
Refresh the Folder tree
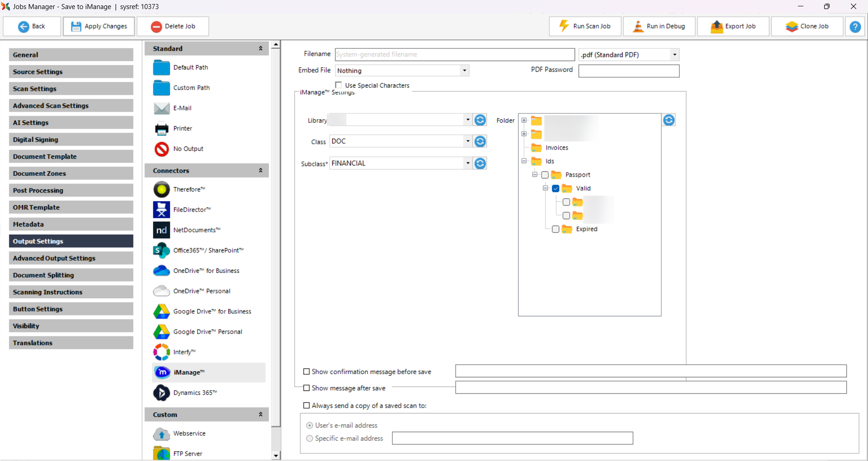[669, 120]
